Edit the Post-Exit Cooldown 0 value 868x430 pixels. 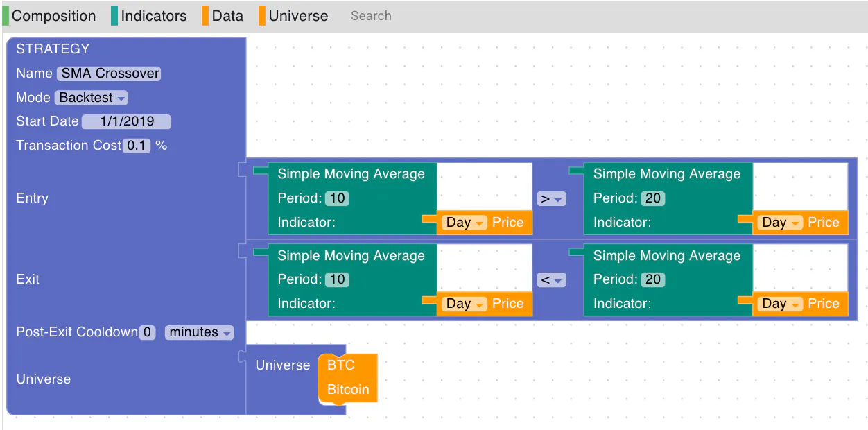(147, 332)
